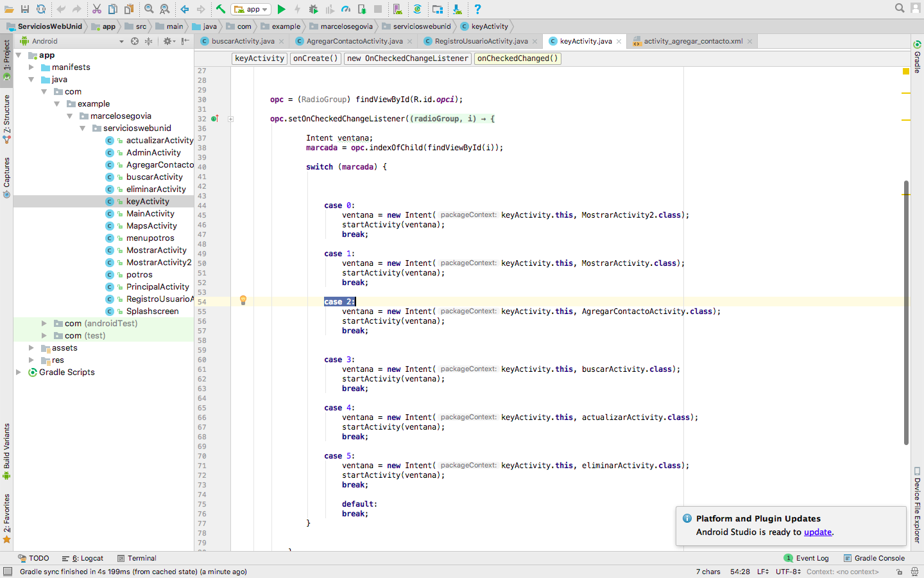This screenshot has height=578, width=924.
Task: Click the servicioswebunid navigation breadcrumb
Action: (417, 26)
